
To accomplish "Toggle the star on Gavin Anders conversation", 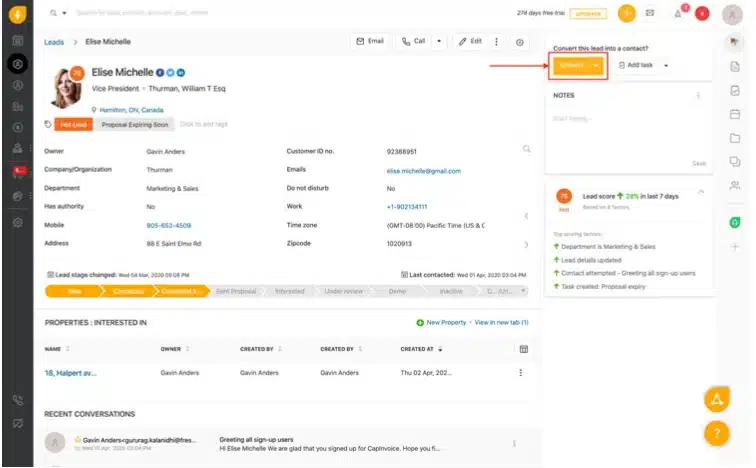I will (x=77, y=440).
